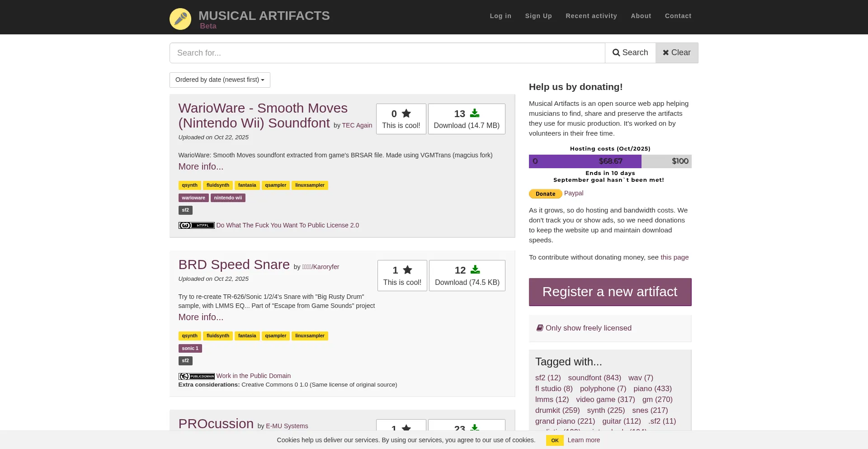Click the hosting costs progress bar

(609, 161)
